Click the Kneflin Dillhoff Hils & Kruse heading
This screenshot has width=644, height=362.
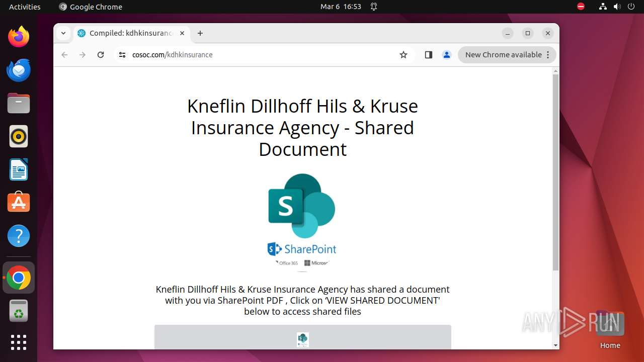302,128
